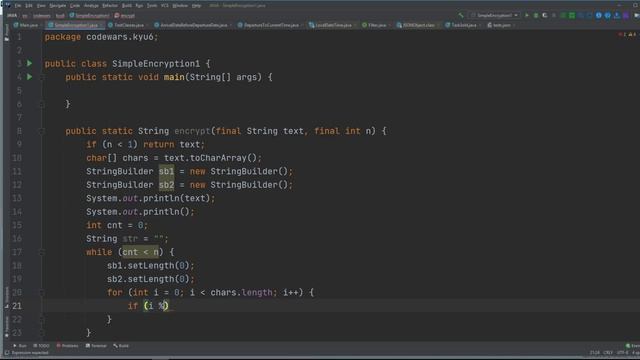
Task: Open the Code menu
Action: coord(75,6)
